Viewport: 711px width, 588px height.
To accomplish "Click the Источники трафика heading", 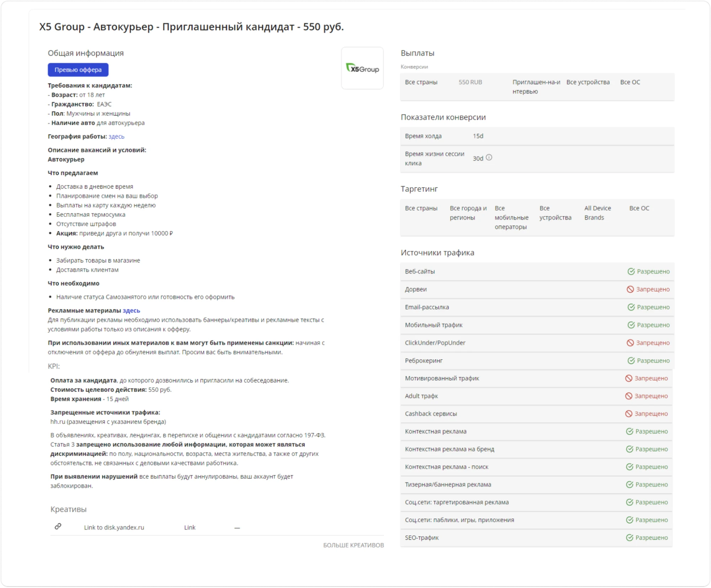I will click(x=437, y=253).
